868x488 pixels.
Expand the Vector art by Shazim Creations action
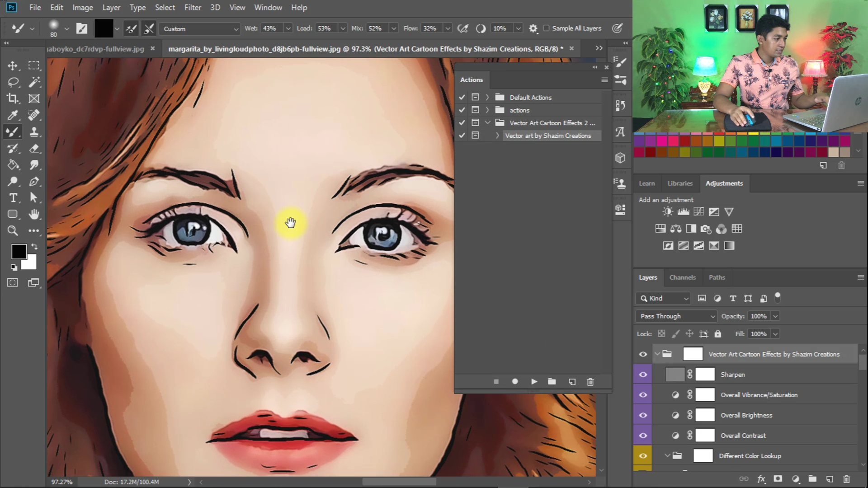497,136
